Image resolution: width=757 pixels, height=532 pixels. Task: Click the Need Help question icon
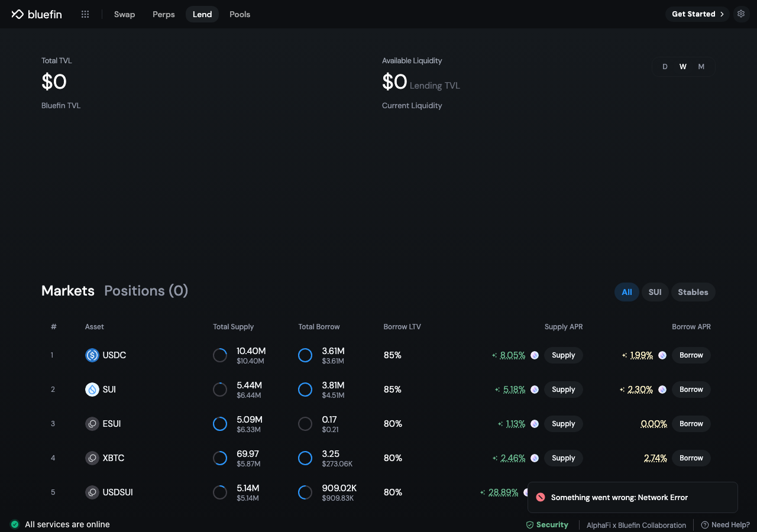(705, 525)
